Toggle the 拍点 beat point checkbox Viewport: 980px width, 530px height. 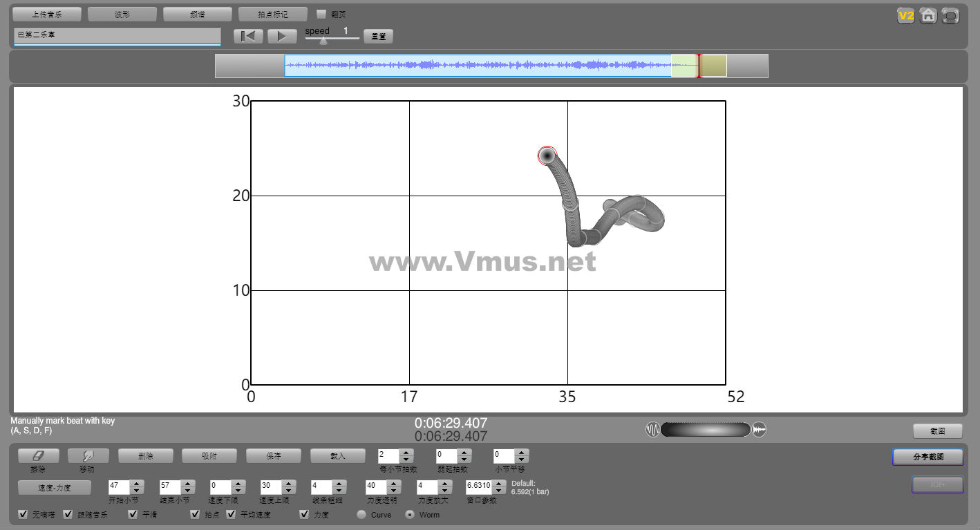tap(196, 515)
